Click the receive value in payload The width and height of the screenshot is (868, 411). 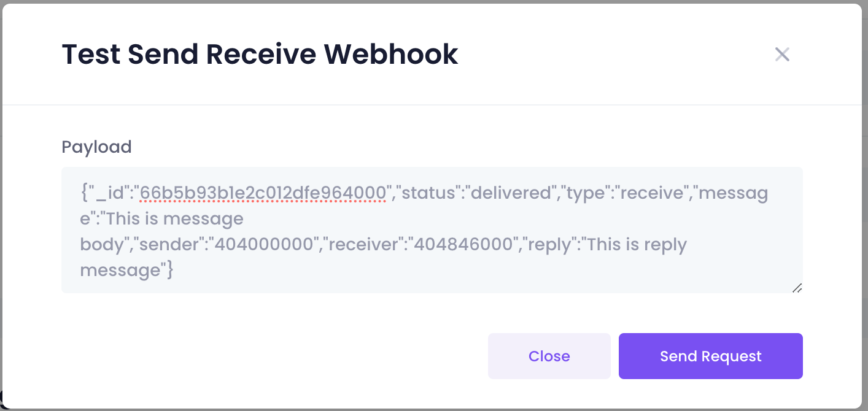point(653,193)
